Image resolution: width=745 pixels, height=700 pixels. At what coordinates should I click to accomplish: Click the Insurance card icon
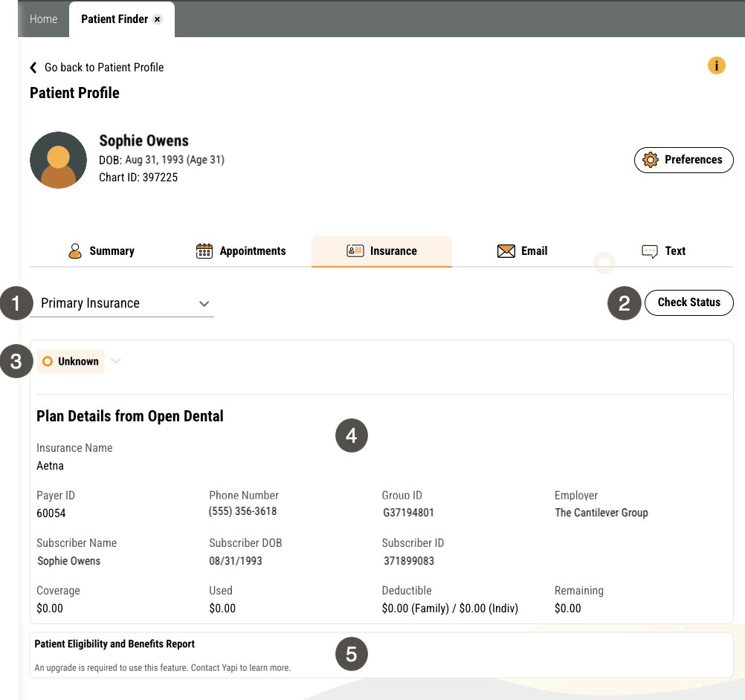(355, 250)
